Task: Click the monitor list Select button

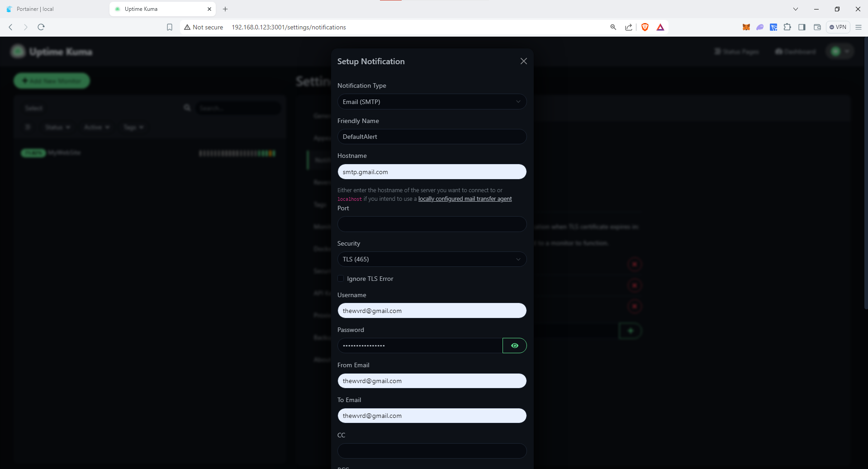Action: 34,108
